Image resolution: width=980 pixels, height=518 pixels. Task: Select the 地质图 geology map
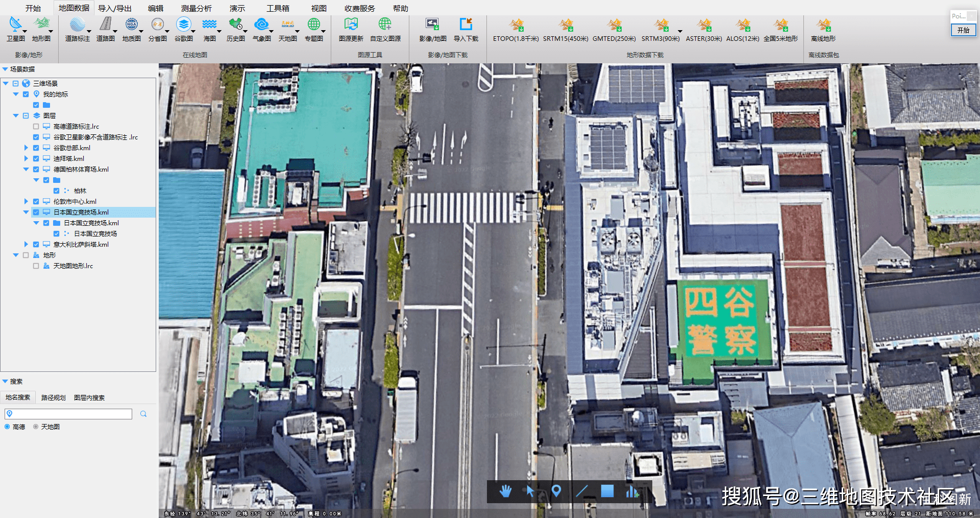click(x=132, y=29)
